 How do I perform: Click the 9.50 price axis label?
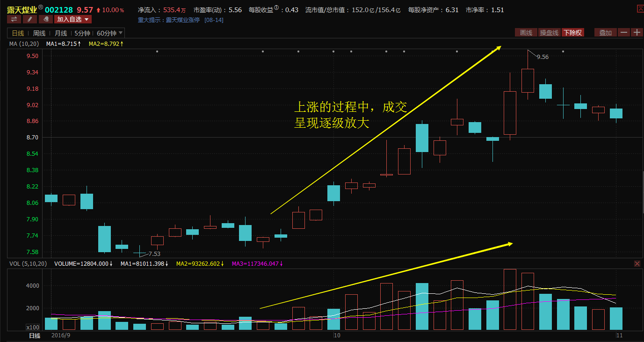pos(32,56)
